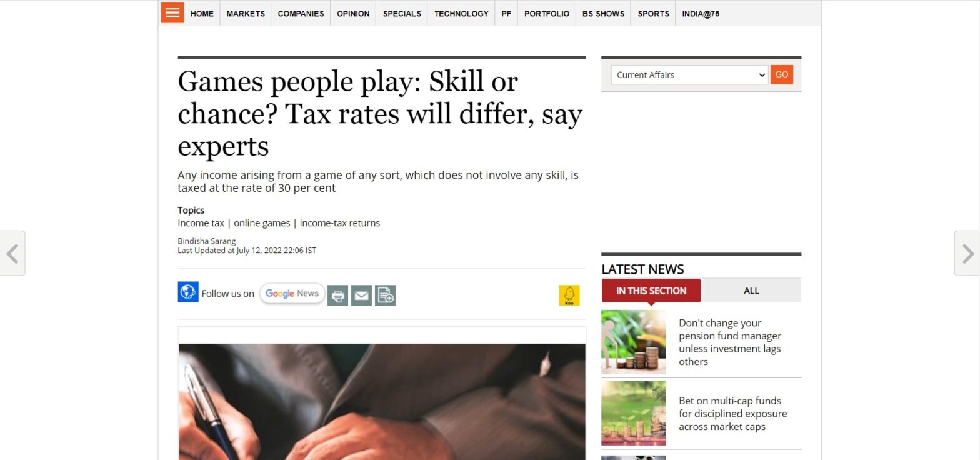Open the orange hamburger menu icon
The width and height of the screenshot is (980, 460).
pos(172,12)
